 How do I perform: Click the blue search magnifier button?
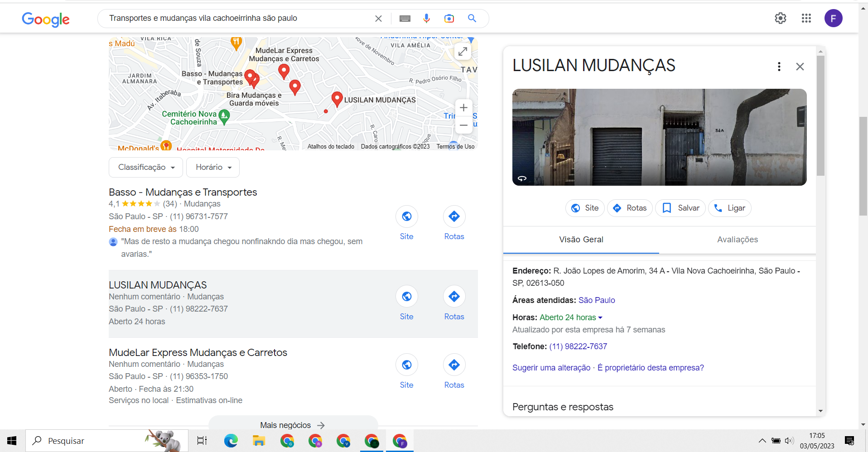click(x=472, y=19)
